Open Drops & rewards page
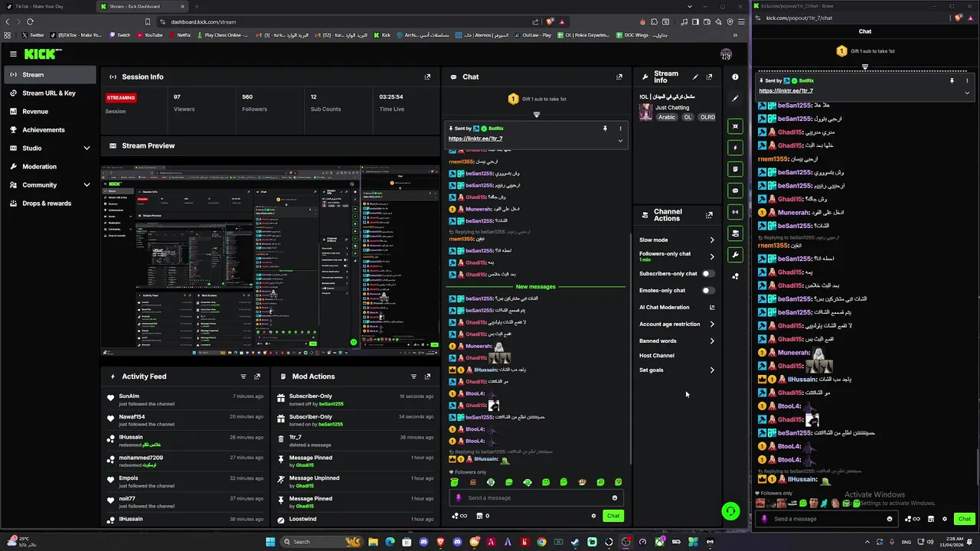This screenshot has height=551, width=980. coord(50,204)
